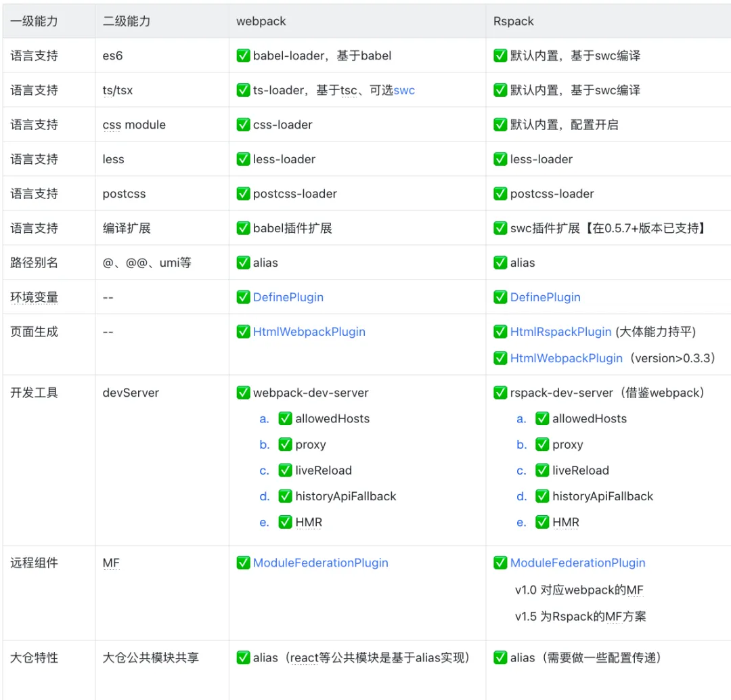The image size is (731, 700).
Task: Click check emoji beside Rspack historyApiFallback
Action: click(542, 496)
